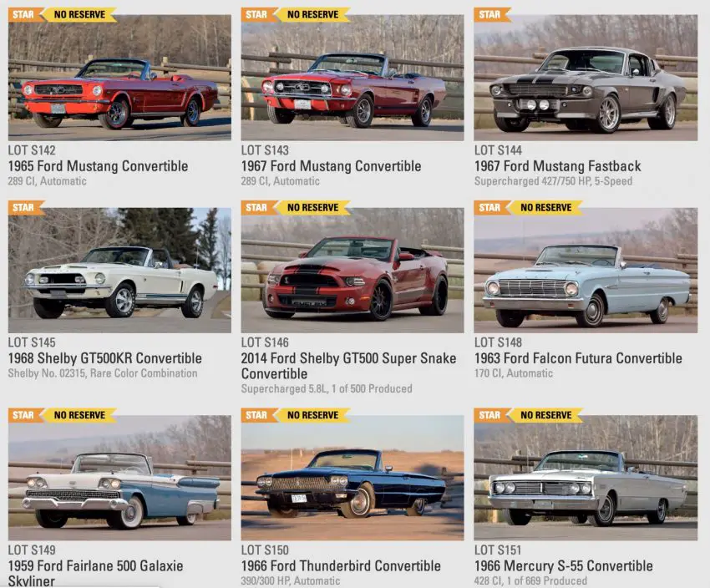View the 1966 Mercury S-55 Convertible image
This screenshot has height=588, width=710.
point(586,478)
